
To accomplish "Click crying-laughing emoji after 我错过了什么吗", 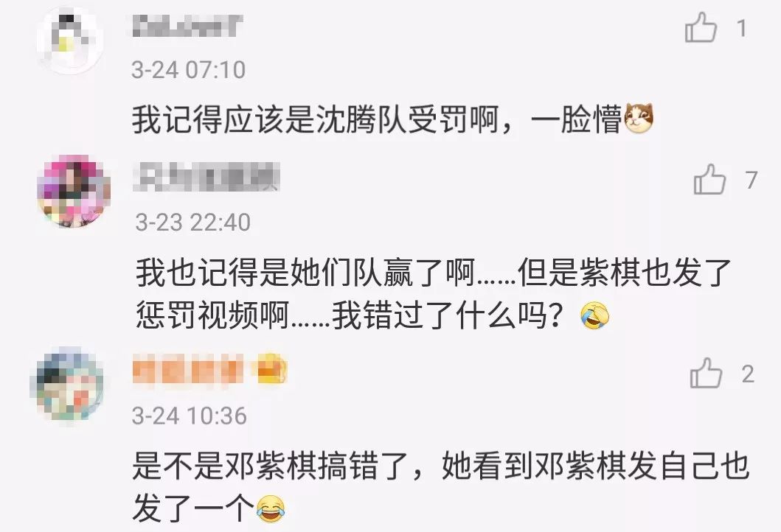I will pos(595,315).
